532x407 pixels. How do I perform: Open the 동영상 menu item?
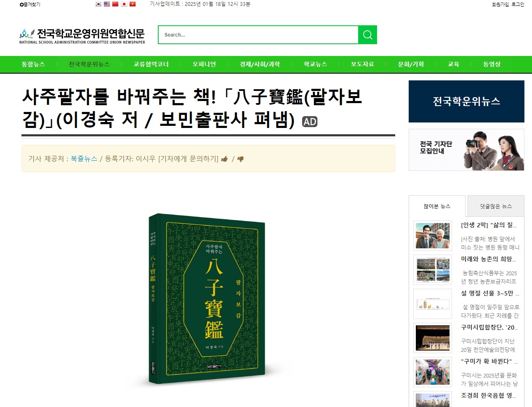tap(492, 64)
